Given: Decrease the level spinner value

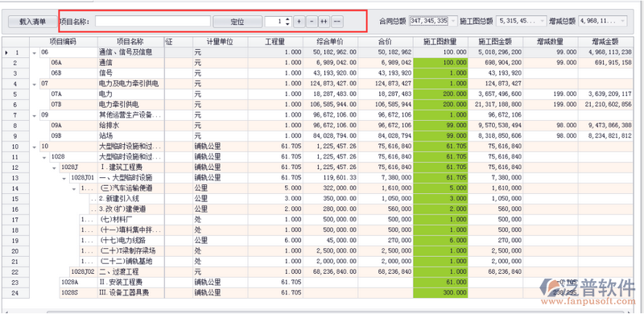Looking at the screenshot, I should coord(287,24).
